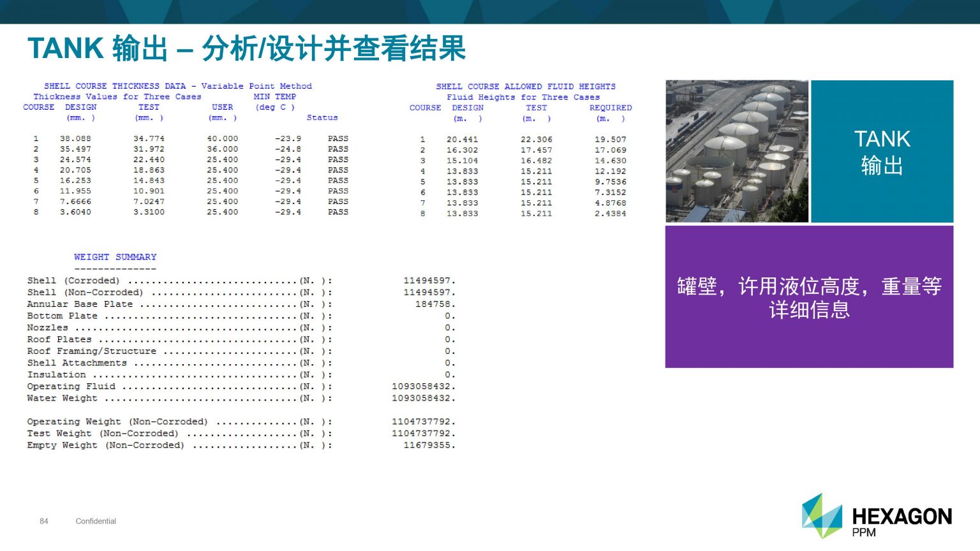This screenshot has width=980, height=551.
Task: Click the Hexagon PPM logo
Action: point(876,516)
